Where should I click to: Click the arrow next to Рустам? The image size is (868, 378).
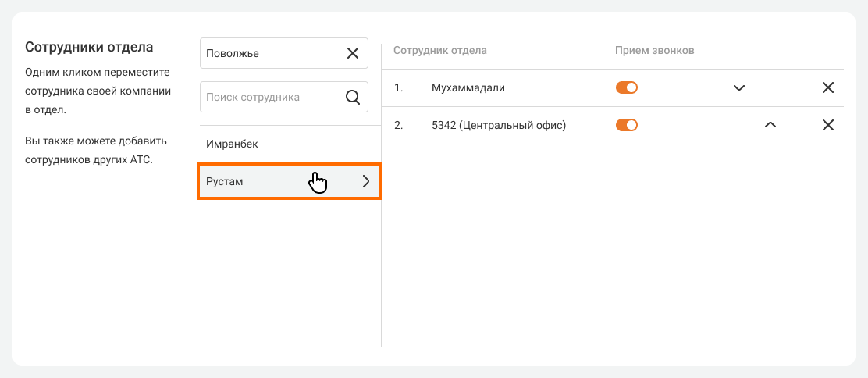pyautogui.click(x=365, y=181)
